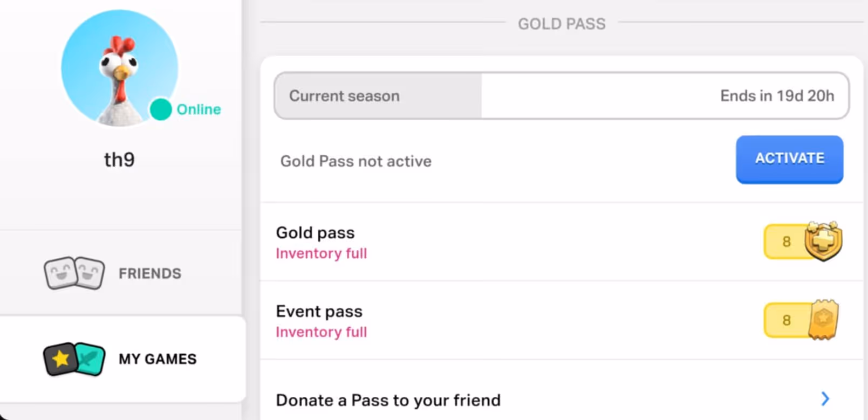868x420 pixels.
Task: Click the Event pass count of 8
Action: [786, 320]
